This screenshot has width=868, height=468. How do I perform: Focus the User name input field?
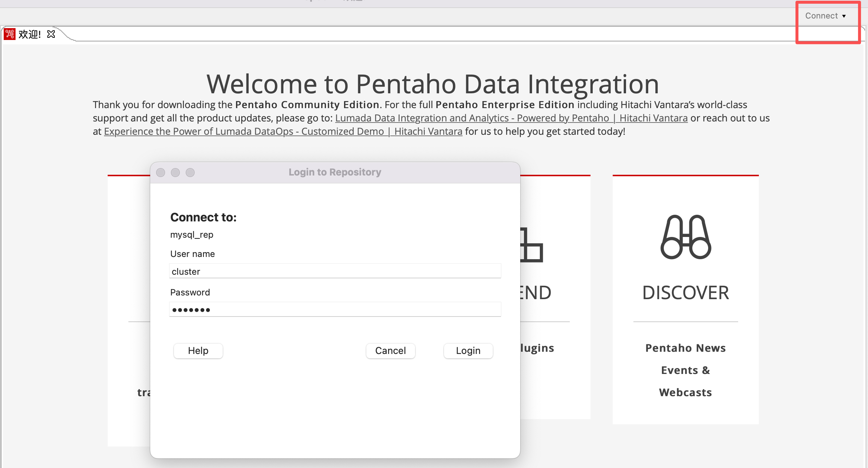[335, 271]
